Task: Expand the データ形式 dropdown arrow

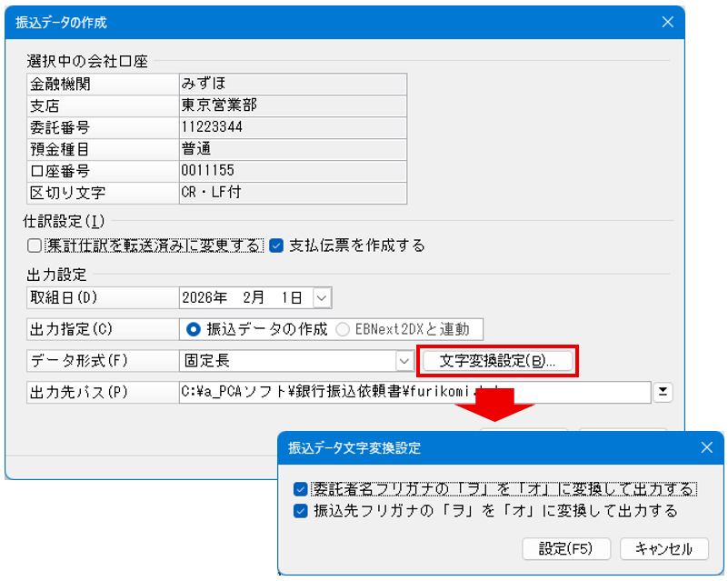Action: (404, 361)
